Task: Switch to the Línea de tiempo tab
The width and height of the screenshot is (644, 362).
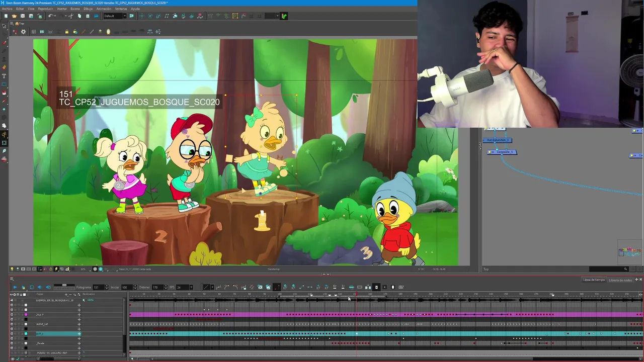Action: 594,280
